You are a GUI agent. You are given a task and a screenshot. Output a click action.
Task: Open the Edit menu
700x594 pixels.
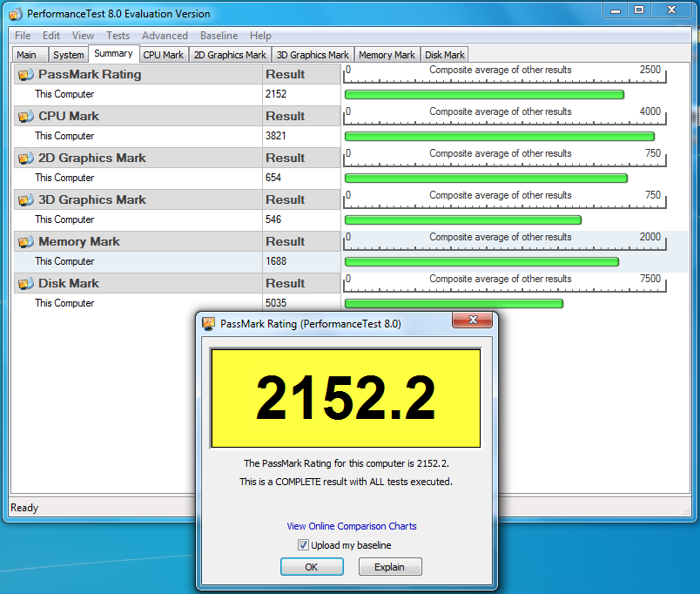51,36
